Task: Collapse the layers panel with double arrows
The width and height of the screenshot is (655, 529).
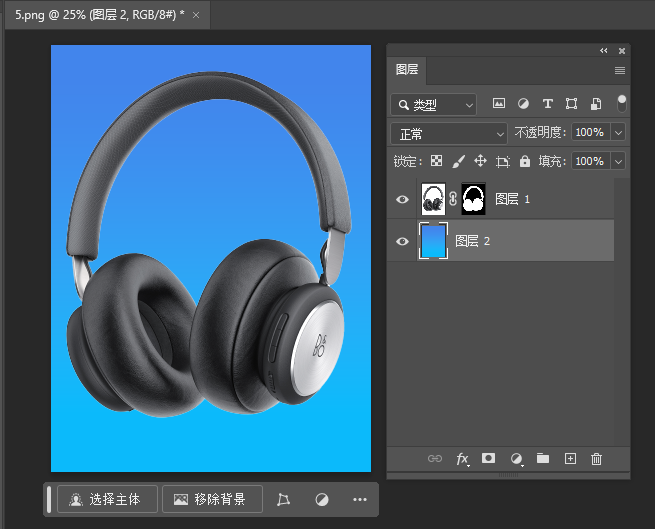Action: [604, 51]
